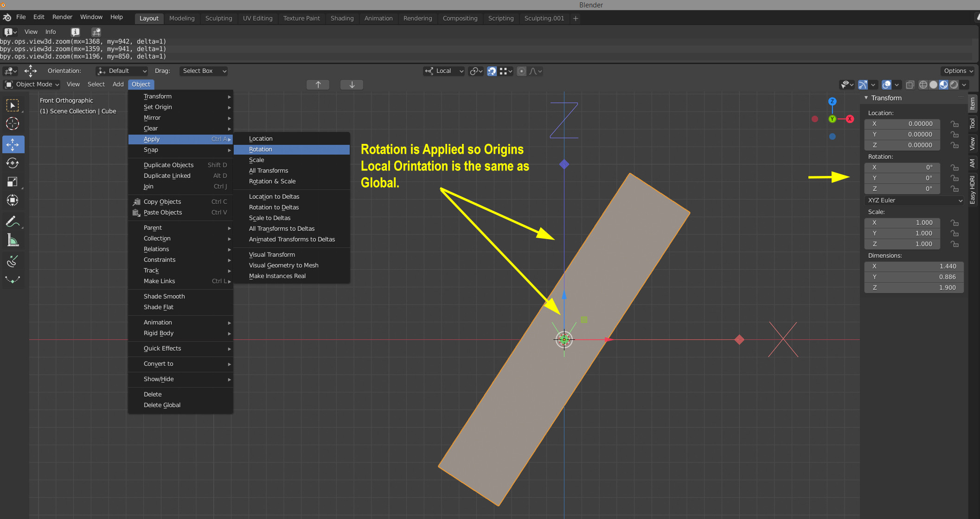This screenshot has width=980, height=519.
Task: Select Shade Smooth menu entry
Action: pos(181,297)
